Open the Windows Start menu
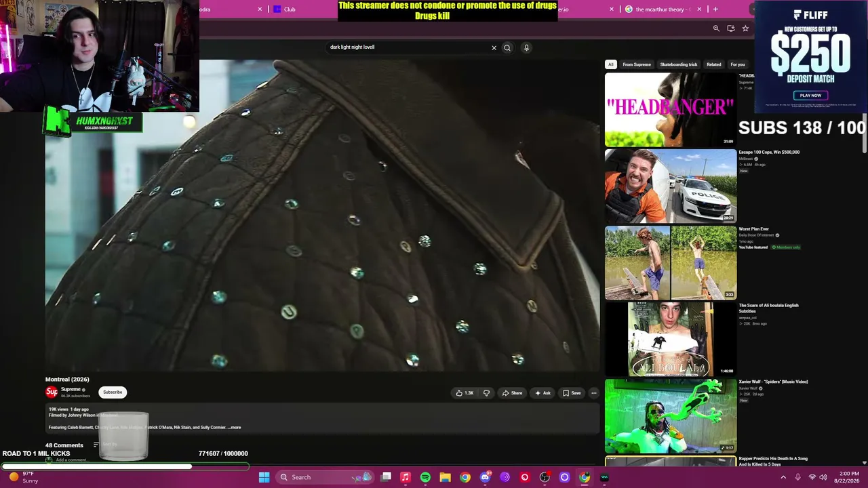Image resolution: width=868 pixels, height=488 pixels. pos(264,477)
